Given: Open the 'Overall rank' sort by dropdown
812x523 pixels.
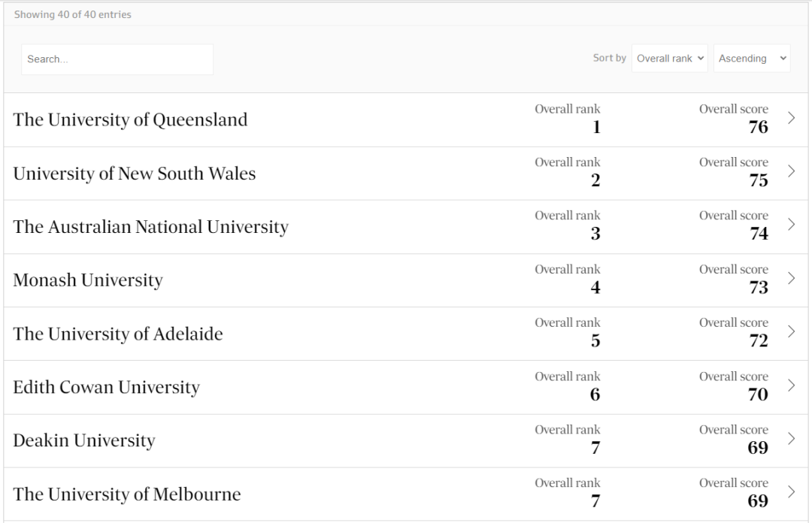Looking at the screenshot, I should pyautogui.click(x=670, y=59).
